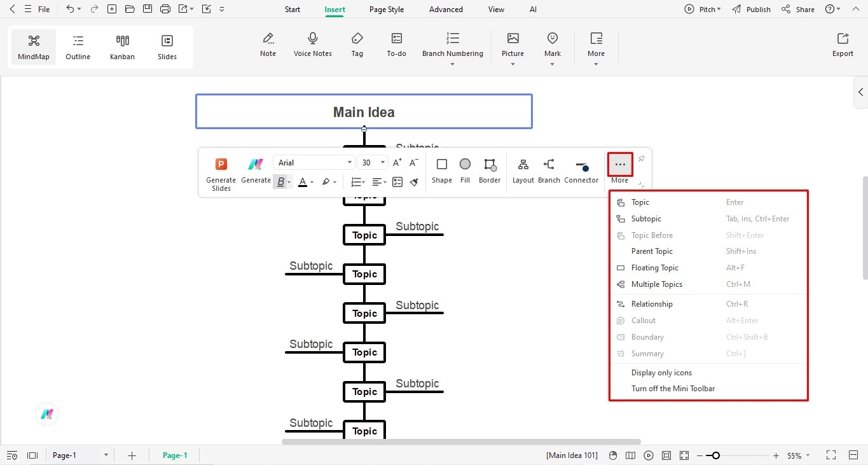Add a To-do item
This screenshot has height=465, width=868.
pyautogui.click(x=397, y=45)
